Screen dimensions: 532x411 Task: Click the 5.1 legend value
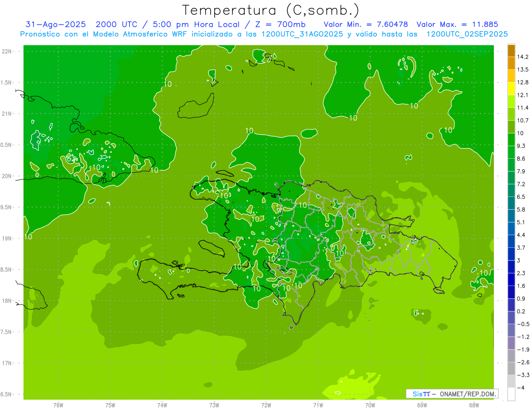[521, 222]
